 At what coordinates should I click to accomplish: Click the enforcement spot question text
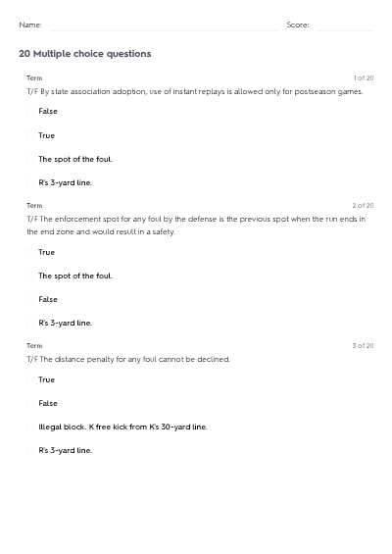[196, 226]
